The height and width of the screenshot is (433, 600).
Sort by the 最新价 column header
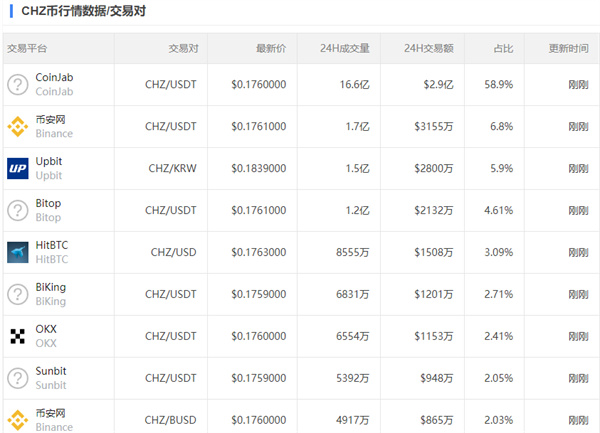tap(270, 48)
